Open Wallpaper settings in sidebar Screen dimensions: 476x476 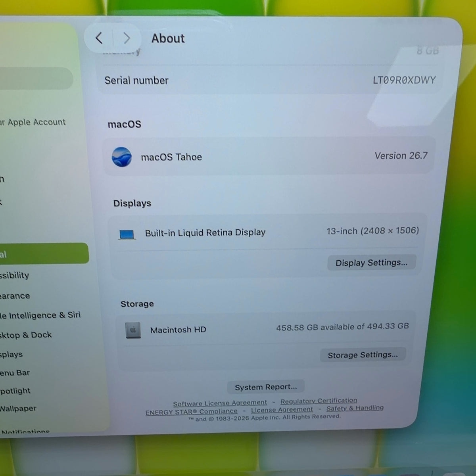(18, 409)
